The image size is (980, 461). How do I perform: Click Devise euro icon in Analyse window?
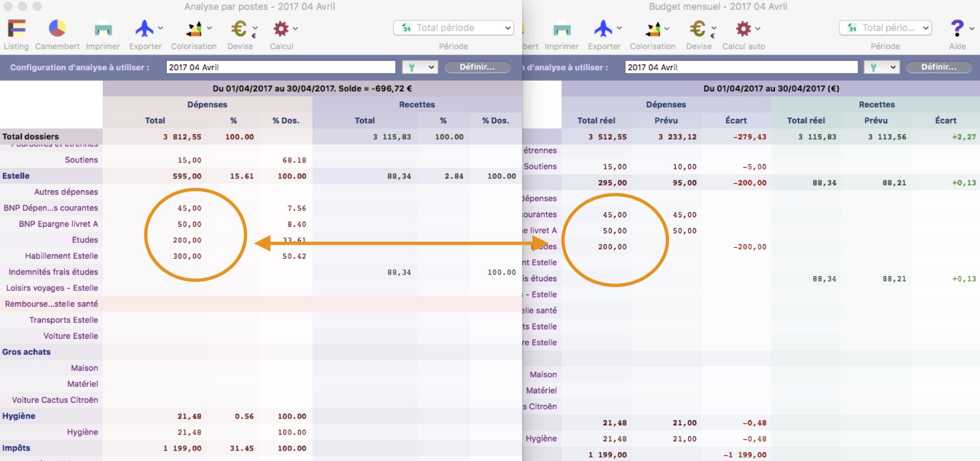pyautogui.click(x=239, y=29)
